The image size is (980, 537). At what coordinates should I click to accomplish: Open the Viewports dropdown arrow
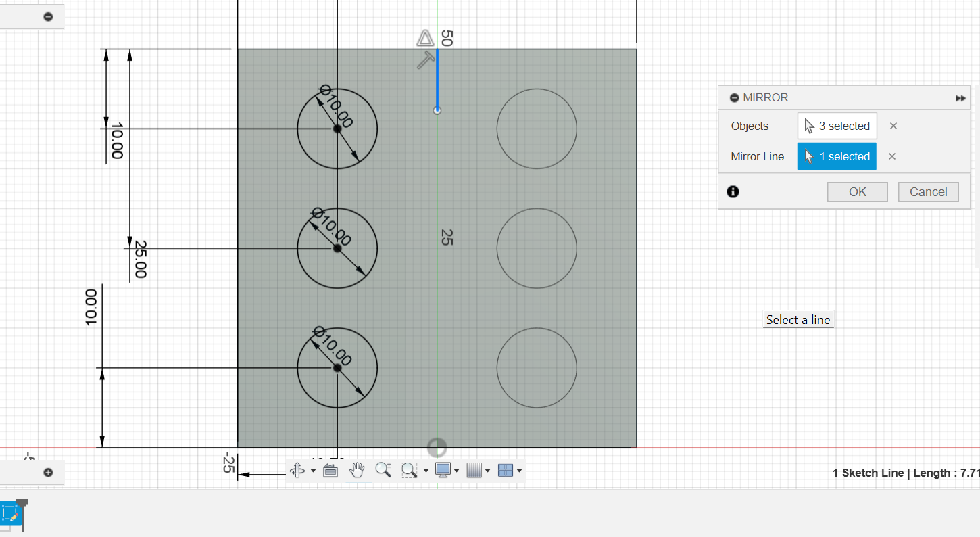click(x=519, y=471)
